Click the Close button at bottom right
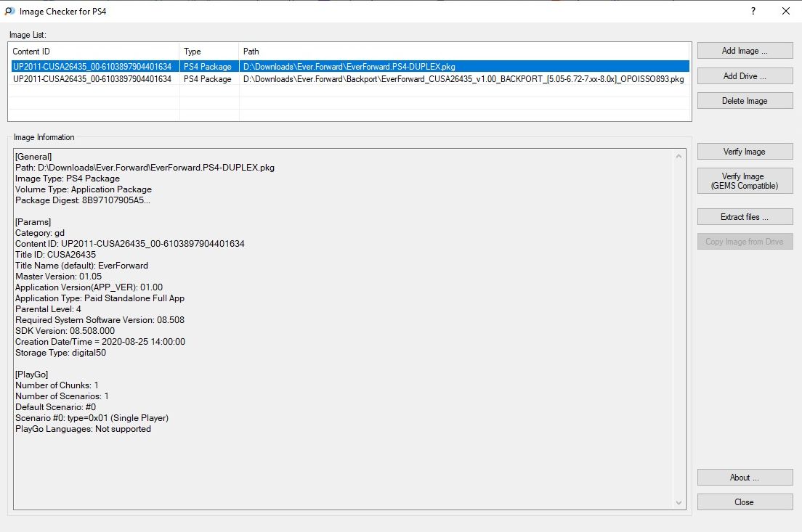The height and width of the screenshot is (532, 802). pyautogui.click(x=745, y=502)
